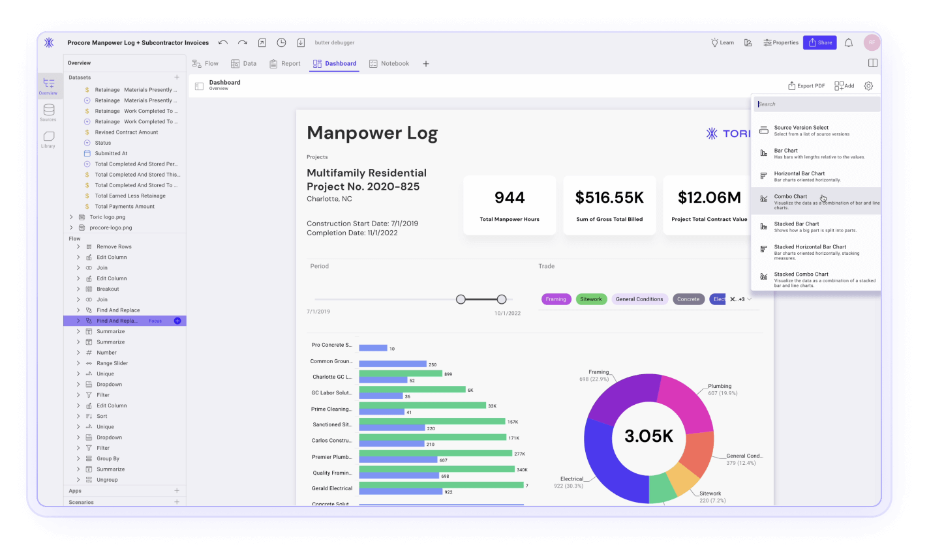Open dashboard settings gear icon
Screen dimensions: 929x560
point(868,85)
